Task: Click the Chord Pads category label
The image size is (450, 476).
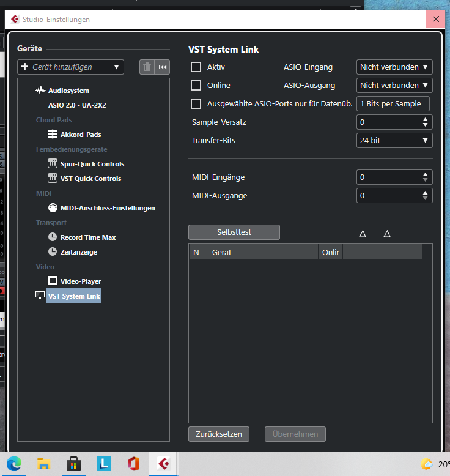Action: [54, 120]
